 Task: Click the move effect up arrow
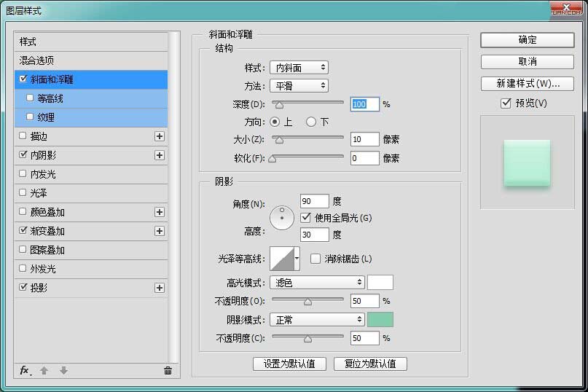pos(44,370)
